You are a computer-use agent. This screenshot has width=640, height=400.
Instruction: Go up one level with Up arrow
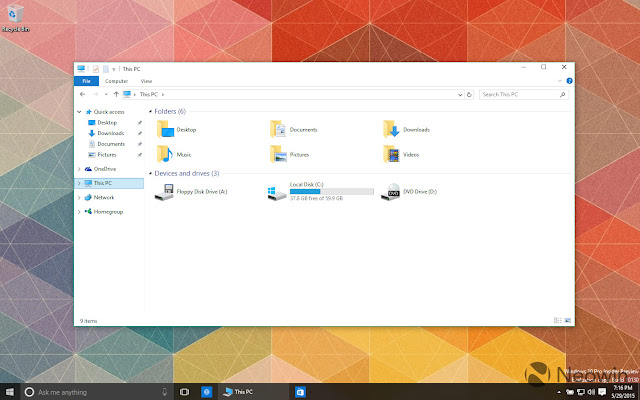[116, 94]
